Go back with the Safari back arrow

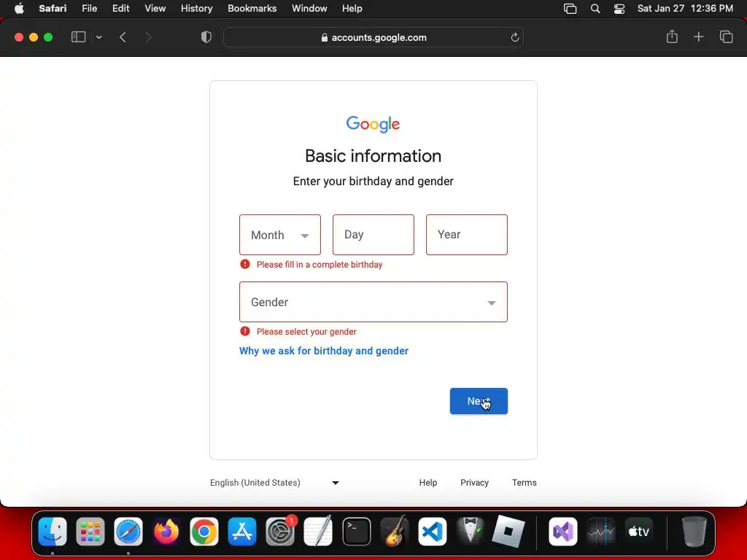pos(123,37)
